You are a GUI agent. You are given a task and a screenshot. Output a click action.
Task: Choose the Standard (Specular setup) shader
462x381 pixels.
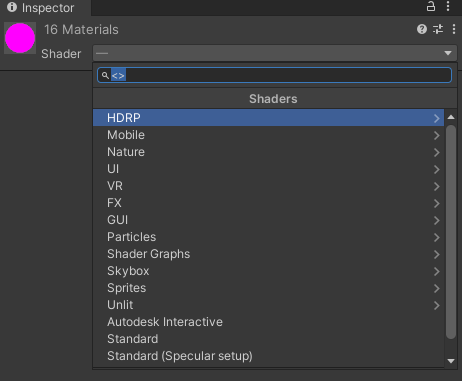pyautogui.click(x=268, y=356)
